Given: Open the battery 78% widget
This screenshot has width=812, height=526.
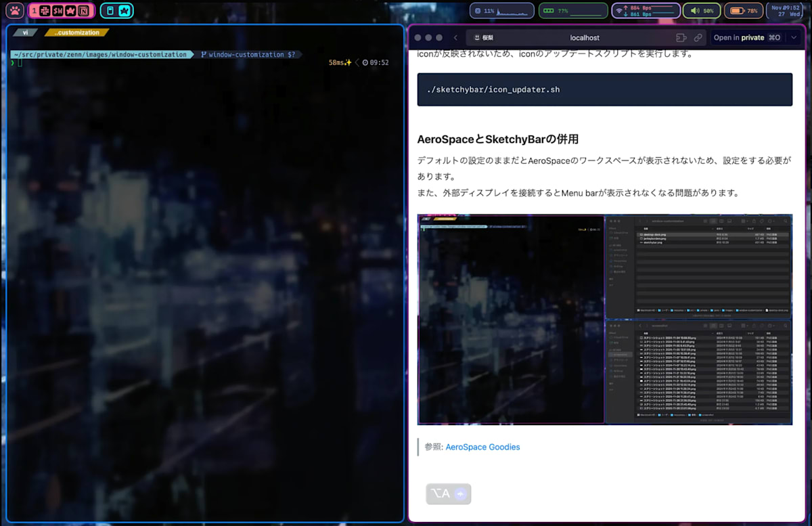Looking at the screenshot, I should (x=744, y=11).
